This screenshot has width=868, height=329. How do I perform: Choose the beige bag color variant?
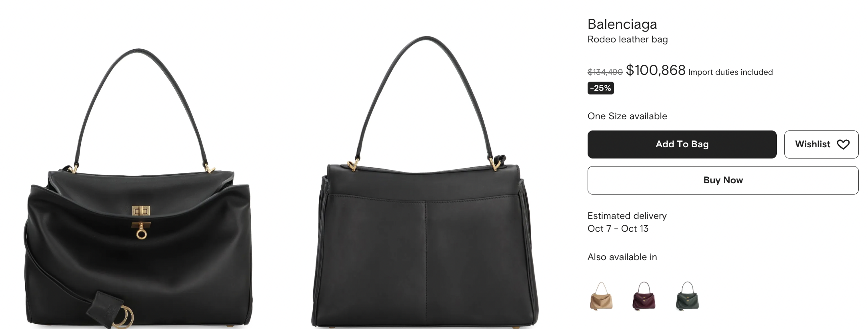601,296
